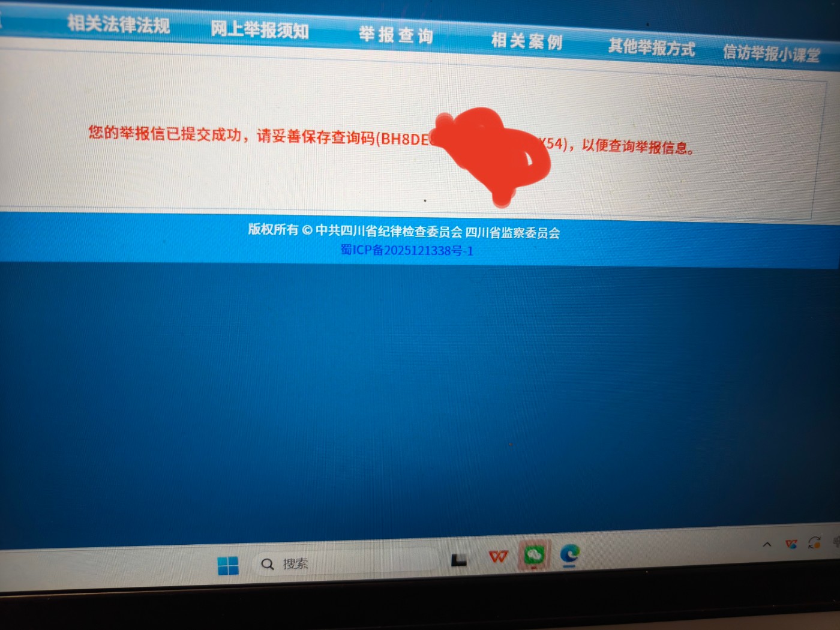Open the Windows Start menu
The width and height of the screenshot is (840, 630).
pyautogui.click(x=228, y=565)
